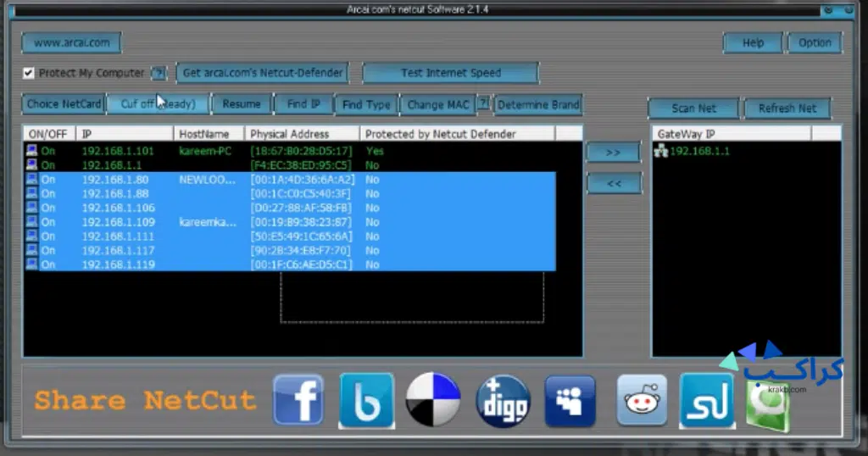Start Scan Net
The height and width of the screenshot is (456, 868).
tap(693, 108)
